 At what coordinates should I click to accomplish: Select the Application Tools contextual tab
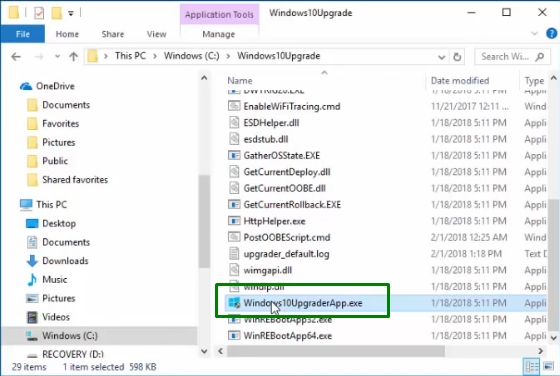pos(219,15)
